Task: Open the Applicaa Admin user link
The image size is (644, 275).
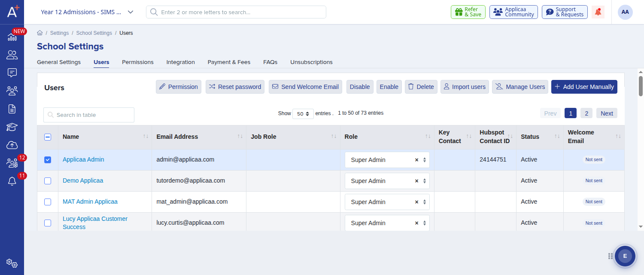Action: click(x=83, y=159)
